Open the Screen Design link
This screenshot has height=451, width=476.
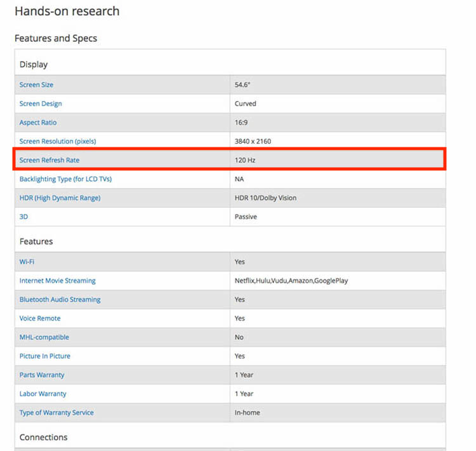pyautogui.click(x=41, y=104)
